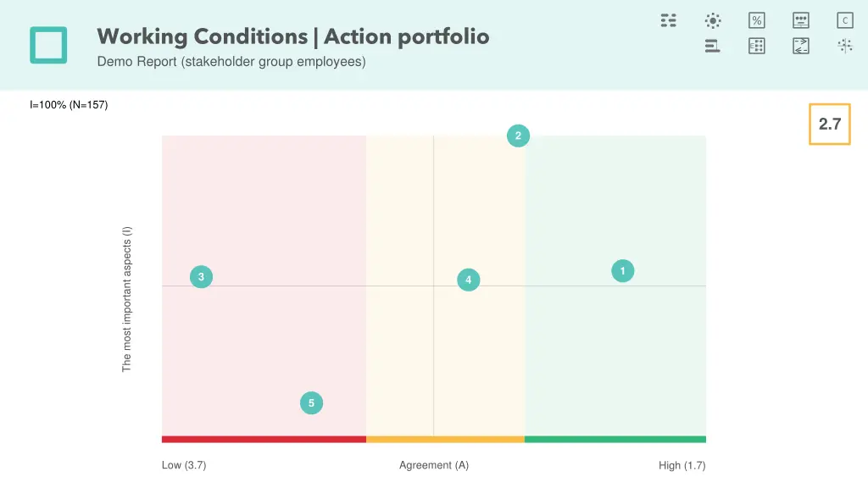Select data point 5 near chart bottom
The height and width of the screenshot is (488, 868).
coord(311,403)
